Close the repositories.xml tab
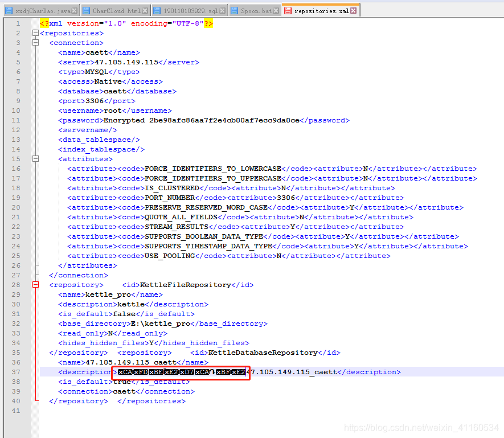 [x=354, y=11]
